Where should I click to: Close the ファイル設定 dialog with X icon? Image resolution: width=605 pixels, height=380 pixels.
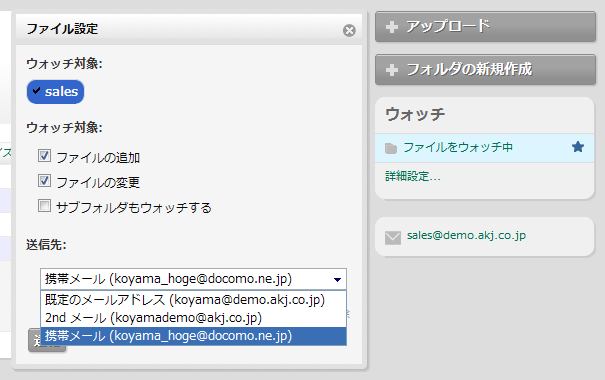point(349,30)
